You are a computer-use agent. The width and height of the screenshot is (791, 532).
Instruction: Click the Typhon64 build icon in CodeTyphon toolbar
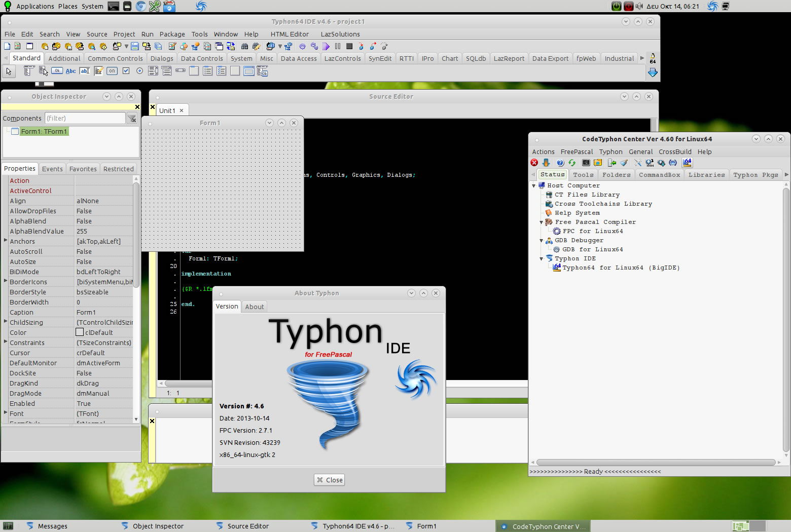(687, 163)
